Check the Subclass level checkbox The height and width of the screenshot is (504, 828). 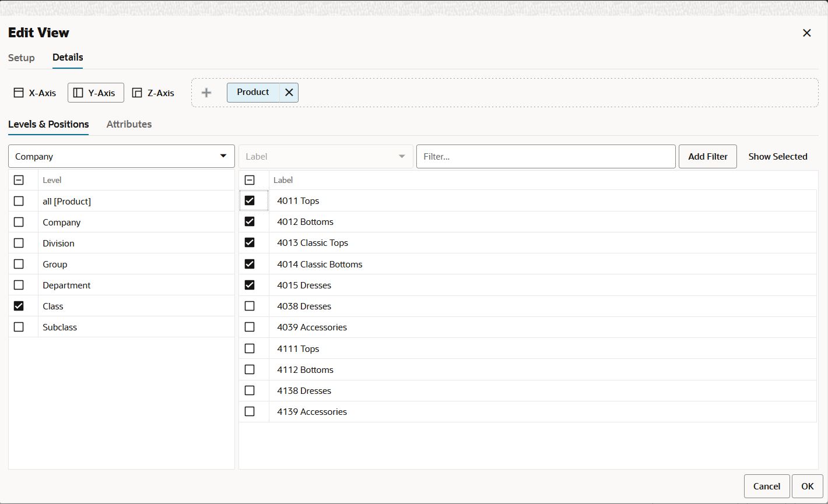click(x=19, y=326)
